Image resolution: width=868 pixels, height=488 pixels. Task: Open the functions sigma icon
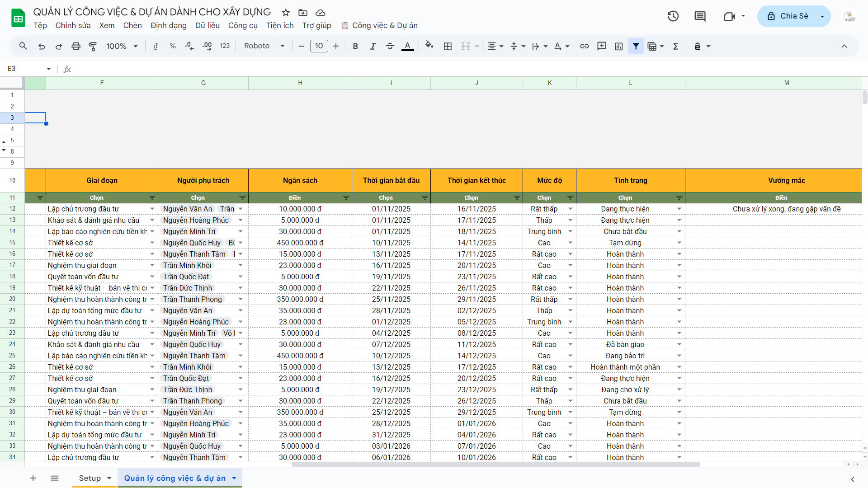tap(675, 46)
